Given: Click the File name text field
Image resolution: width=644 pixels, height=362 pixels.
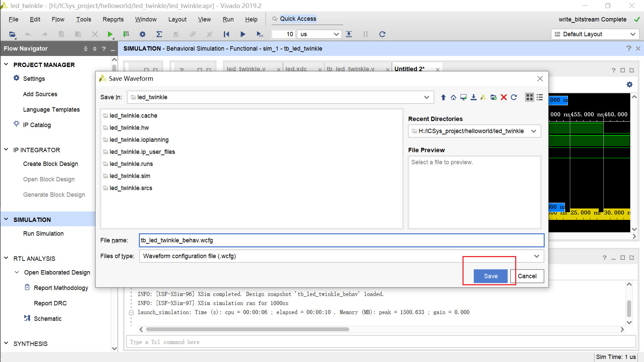Looking at the screenshot, I should (341, 240).
